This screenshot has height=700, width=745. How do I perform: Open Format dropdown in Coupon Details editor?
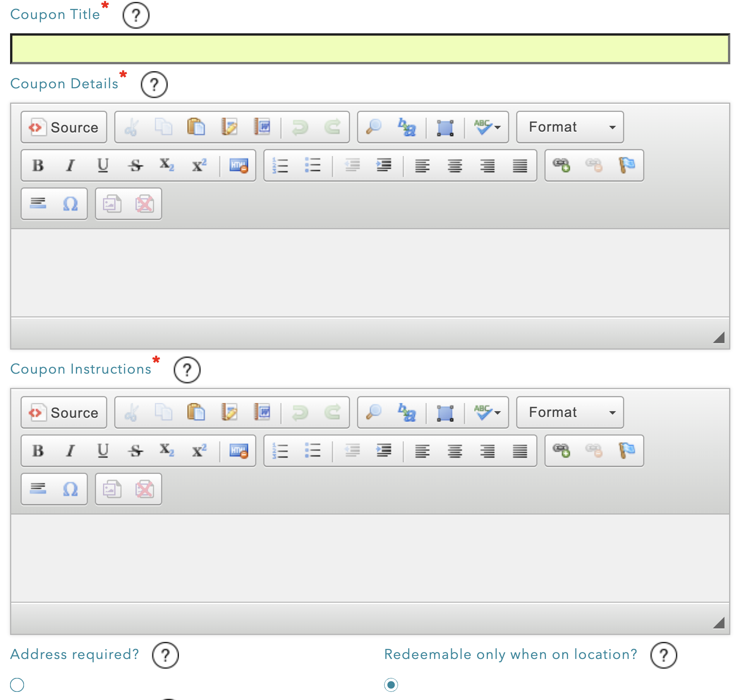pyautogui.click(x=570, y=127)
